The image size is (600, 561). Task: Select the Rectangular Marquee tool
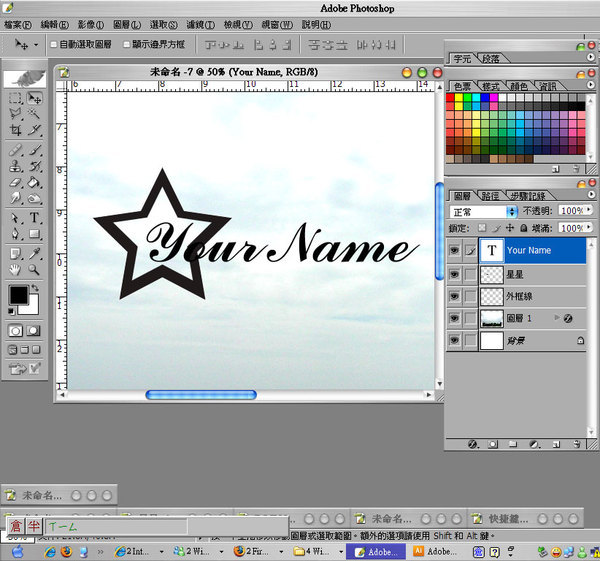(16, 98)
